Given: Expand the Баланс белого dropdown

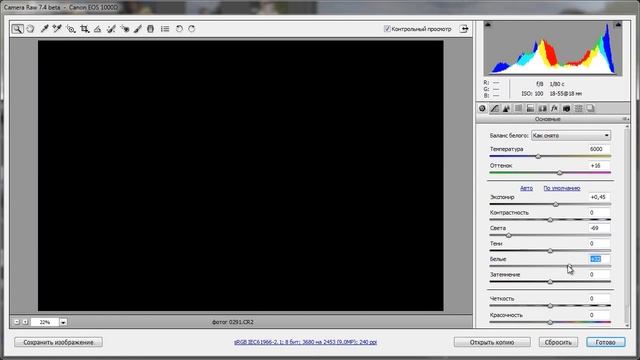Looking at the screenshot, I should tap(571, 136).
